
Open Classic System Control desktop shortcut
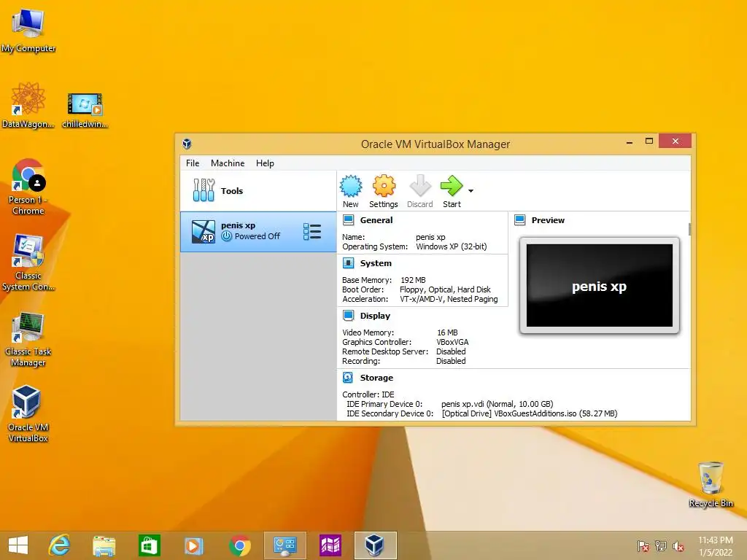click(28, 262)
